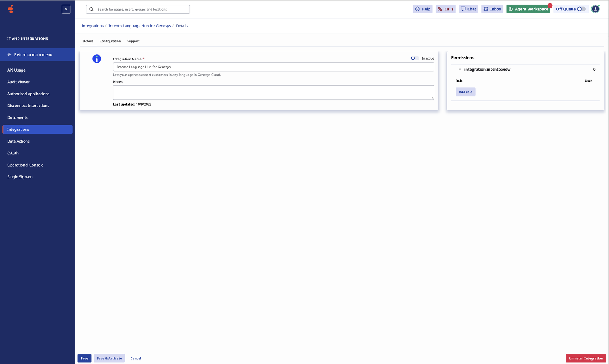This screenshot has width=609, height=364.
Task: Click the Genesys logo icon
Action: 11,9
